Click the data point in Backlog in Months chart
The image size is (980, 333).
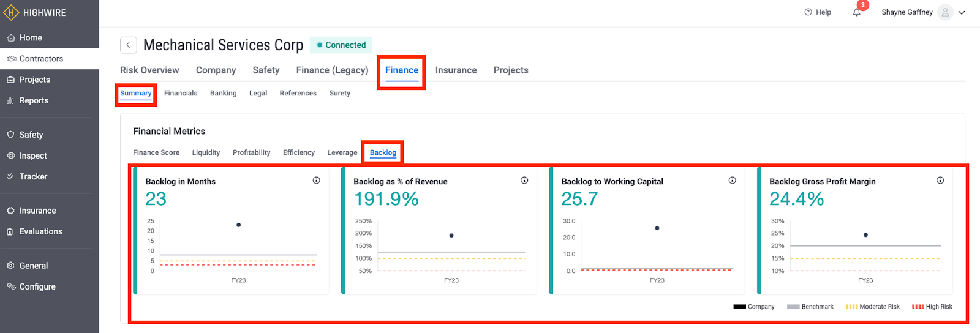[x=238, y=225]
